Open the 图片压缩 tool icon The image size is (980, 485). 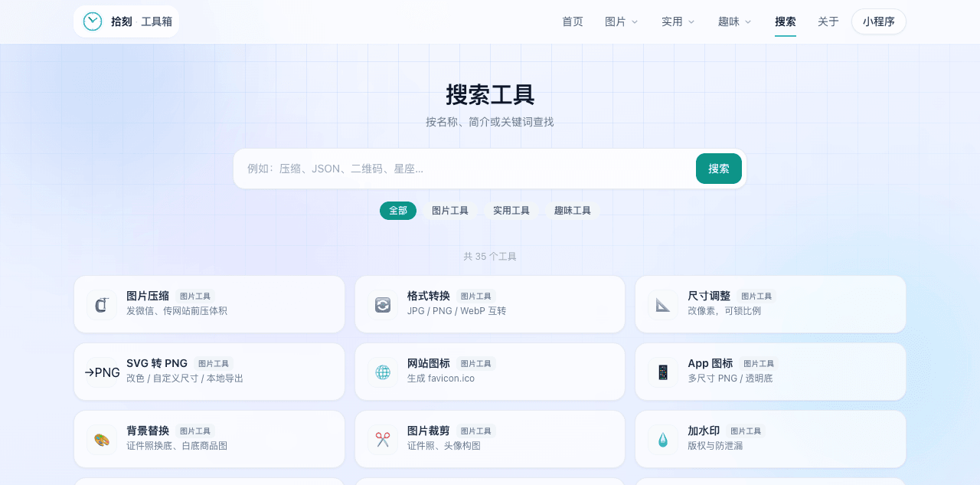[x=102, y=305]
